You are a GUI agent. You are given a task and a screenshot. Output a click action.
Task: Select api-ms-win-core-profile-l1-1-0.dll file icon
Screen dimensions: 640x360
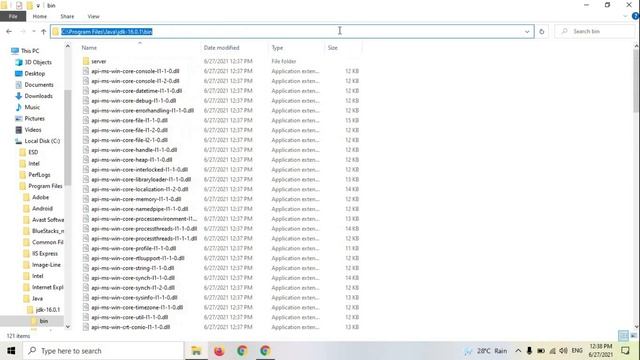pos(86,248)
